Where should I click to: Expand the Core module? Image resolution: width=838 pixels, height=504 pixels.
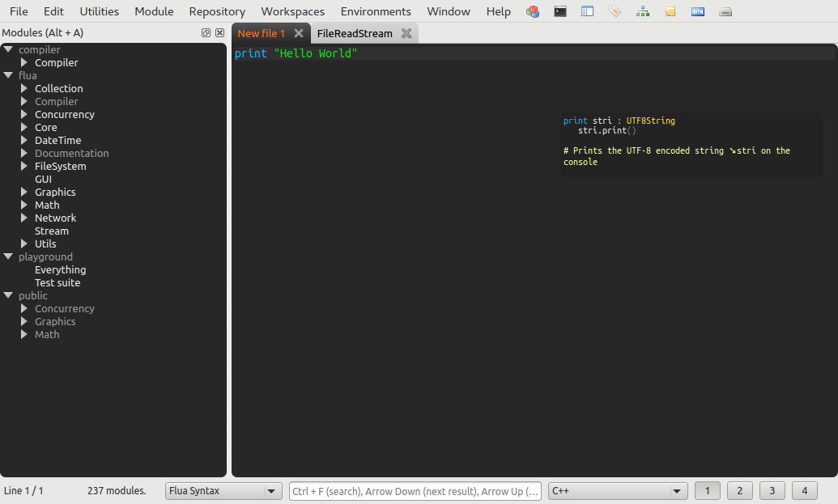(x=24, y=127)
